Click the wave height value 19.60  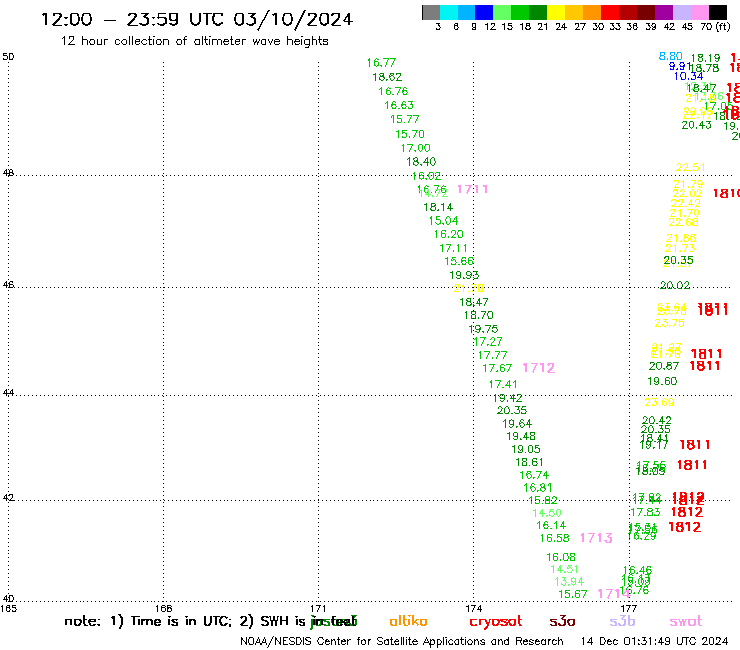point(662,381)
